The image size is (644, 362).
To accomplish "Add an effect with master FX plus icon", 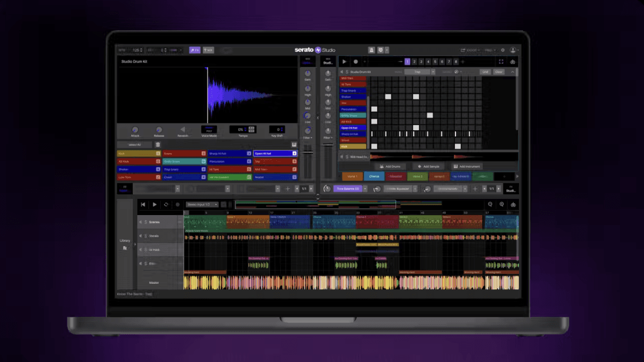I will point(475,189).
